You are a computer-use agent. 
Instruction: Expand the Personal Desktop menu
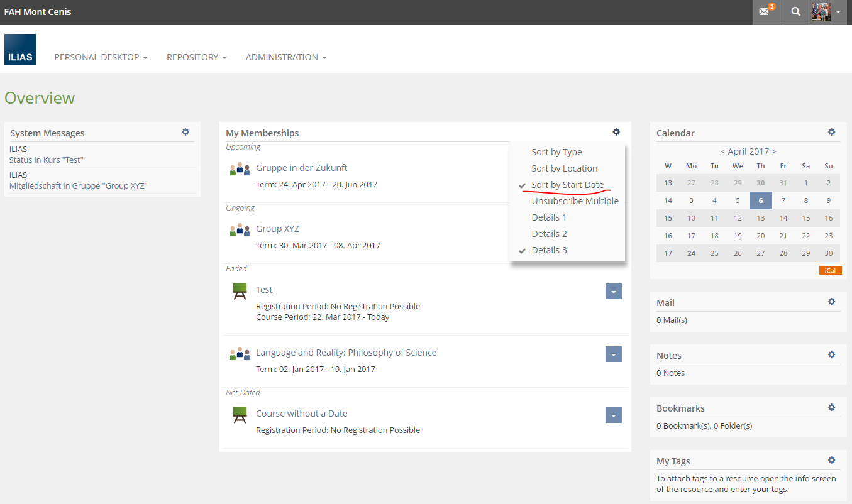(101, 57)
